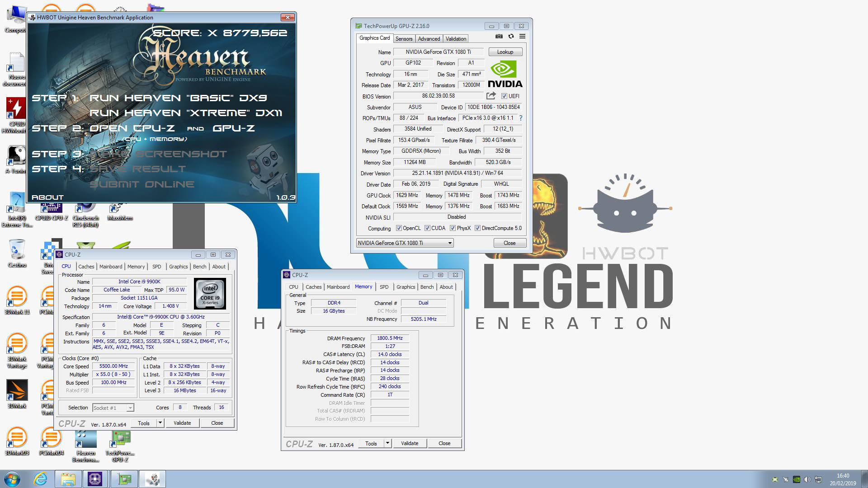
Task: Toggle the CUDA checkbox
Action: coord(427,228)
